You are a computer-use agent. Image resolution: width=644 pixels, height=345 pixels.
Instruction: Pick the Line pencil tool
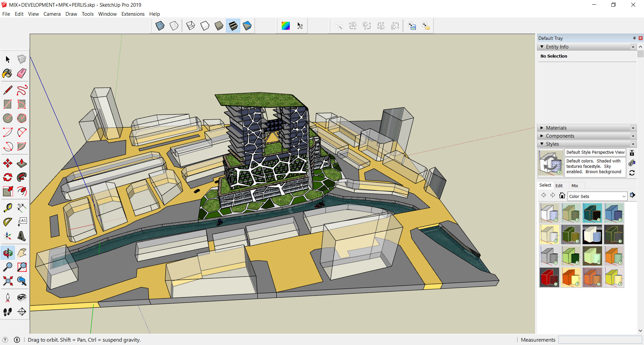tap(7, 90)
